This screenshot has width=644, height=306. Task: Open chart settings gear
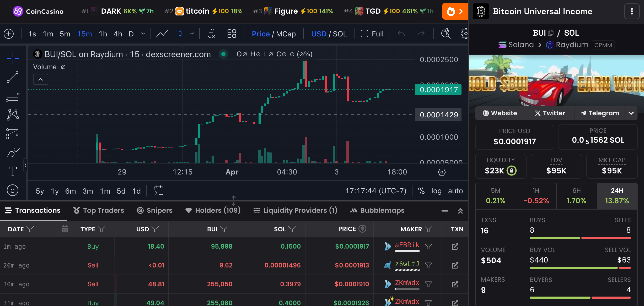tap(464, 34)
